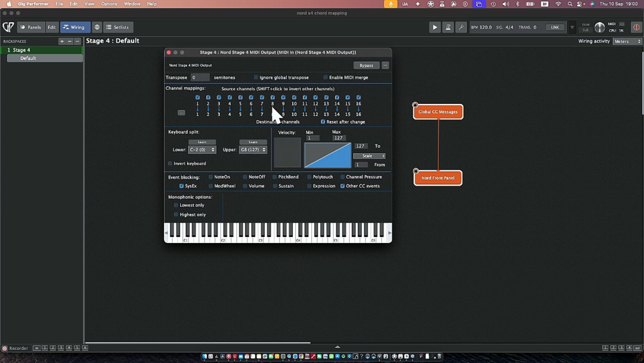This screenshot has height=363, width=644.
Task: Click the red panic alert icon
Action: tap(636, 27)
